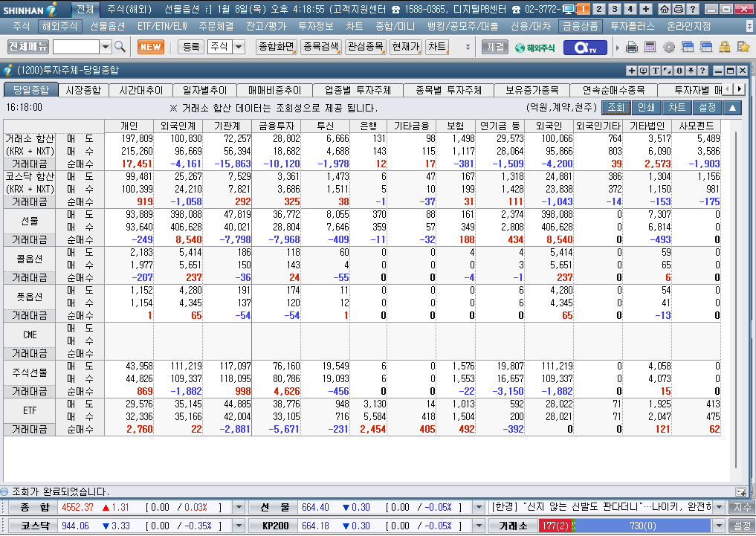The image size is (756, 536).
Task: Collapse the panel with the up-triangle button
Action: click(732, 108)
